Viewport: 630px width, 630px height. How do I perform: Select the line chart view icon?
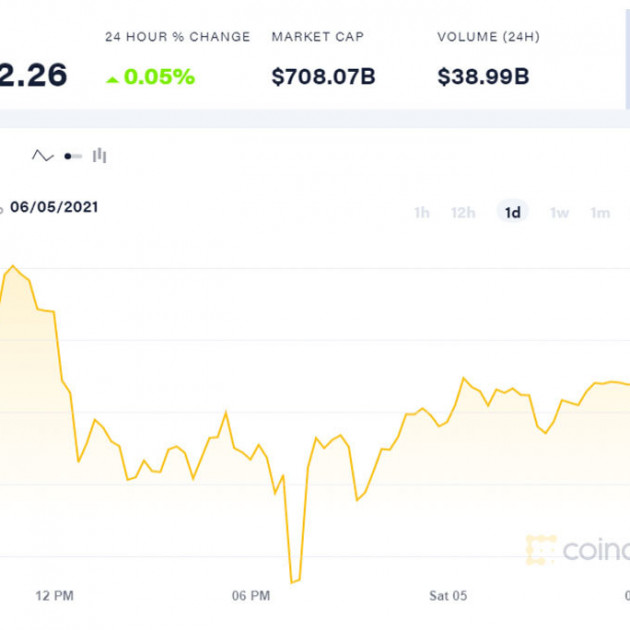[x=42, y=156]
